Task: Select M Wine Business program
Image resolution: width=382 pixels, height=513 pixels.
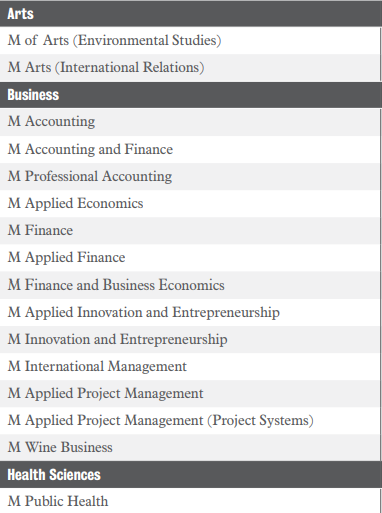Action: [x=190, y=447]
